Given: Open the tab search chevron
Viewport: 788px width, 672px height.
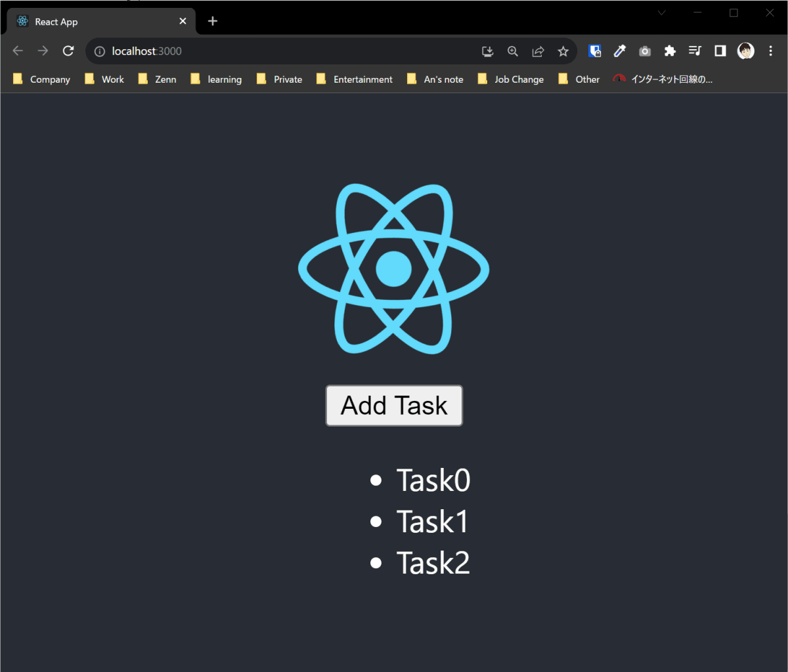Looking at the screenshot, I should click(662, 12).
